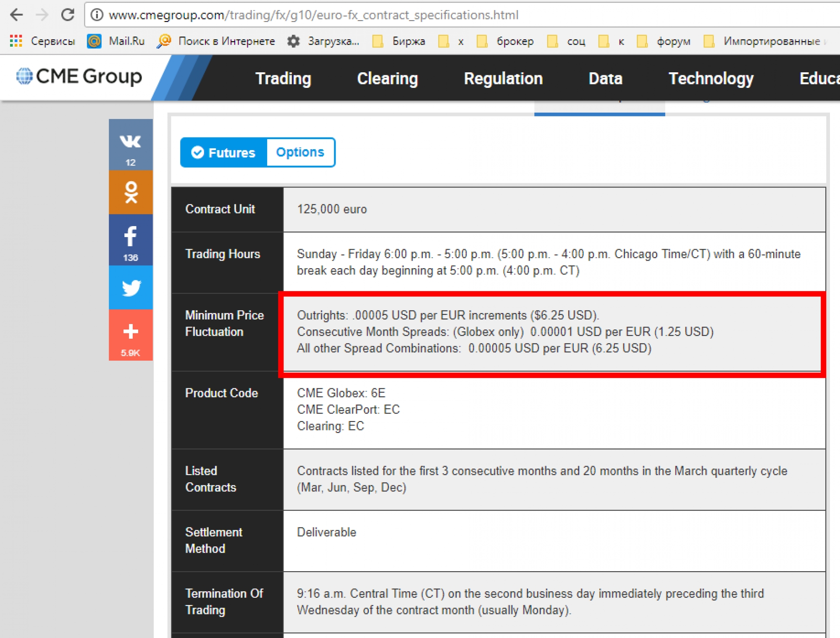Image resolution: width=840 pixels, height=638 pixels.
Task: Share page on Odnoklassniki
Action: coord(131,192)
